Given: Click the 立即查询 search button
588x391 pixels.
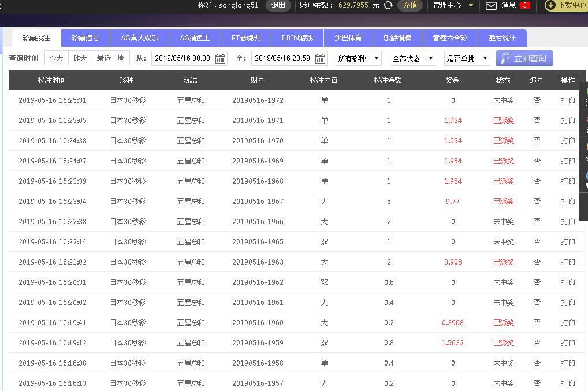Looking at the screenshot, I should (524, 58).
